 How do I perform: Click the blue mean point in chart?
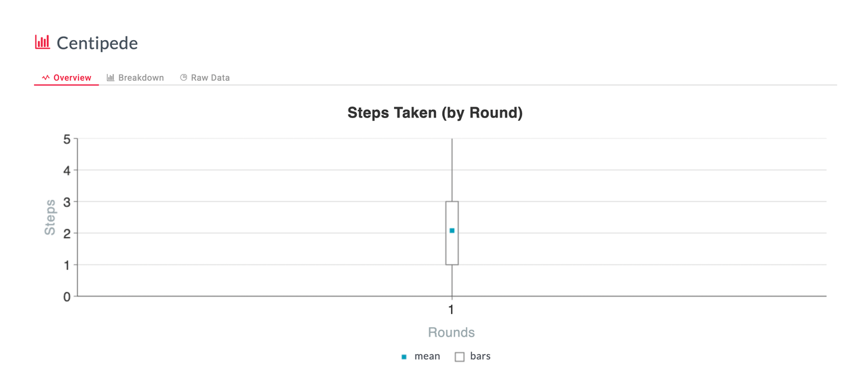[452, 231]
